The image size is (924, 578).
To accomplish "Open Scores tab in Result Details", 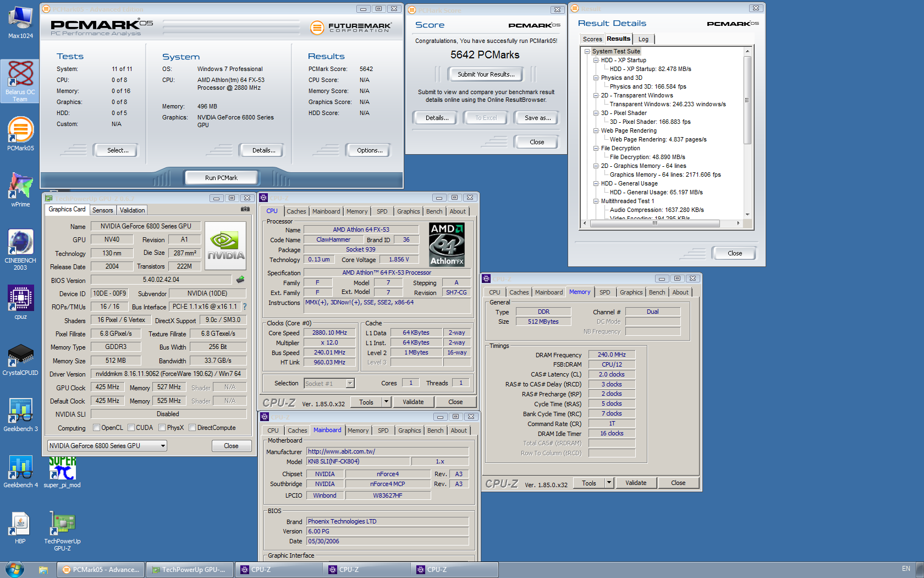I will [592, 39].
